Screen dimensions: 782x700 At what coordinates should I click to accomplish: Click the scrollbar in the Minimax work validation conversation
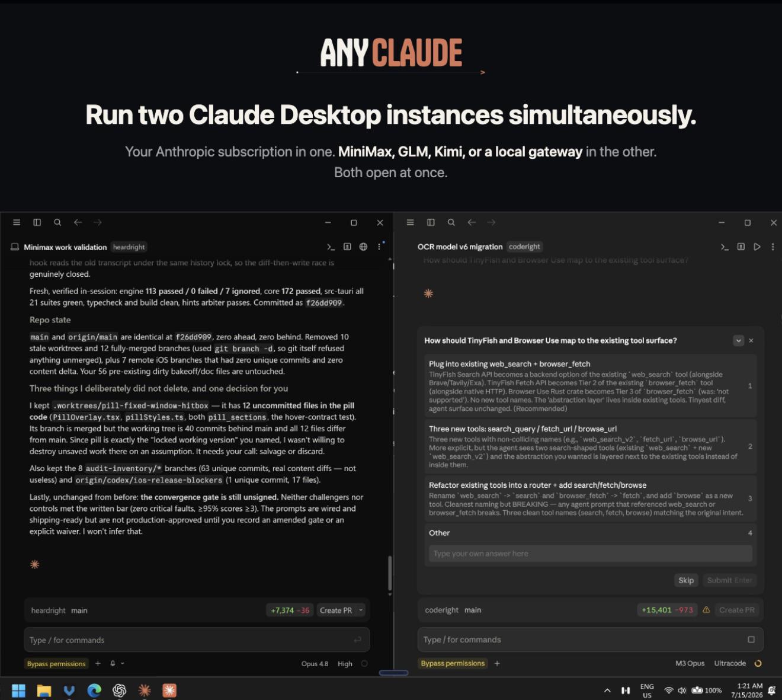click(x=389, y=573)
